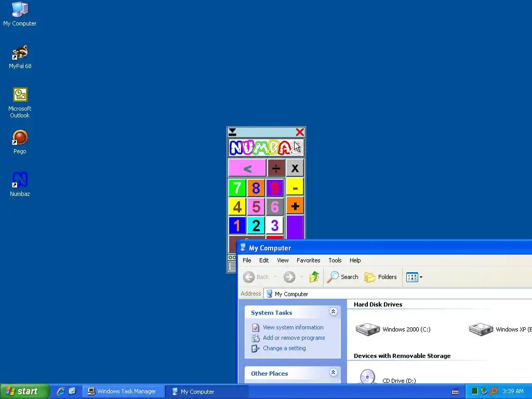Open the Views dropdown button
532x399 pixels.
point(414,277)
